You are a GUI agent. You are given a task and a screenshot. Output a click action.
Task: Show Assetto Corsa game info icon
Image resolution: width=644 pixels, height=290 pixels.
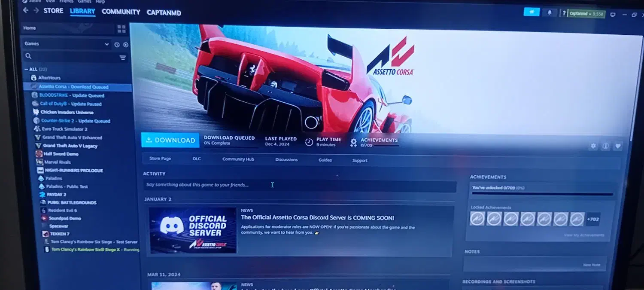[x=606, y=146]
